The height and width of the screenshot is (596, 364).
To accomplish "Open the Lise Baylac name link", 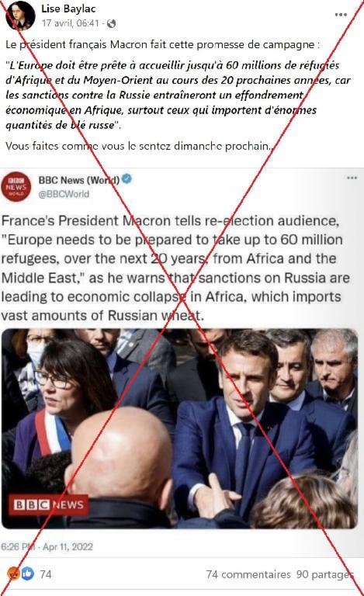I will 68,9.
